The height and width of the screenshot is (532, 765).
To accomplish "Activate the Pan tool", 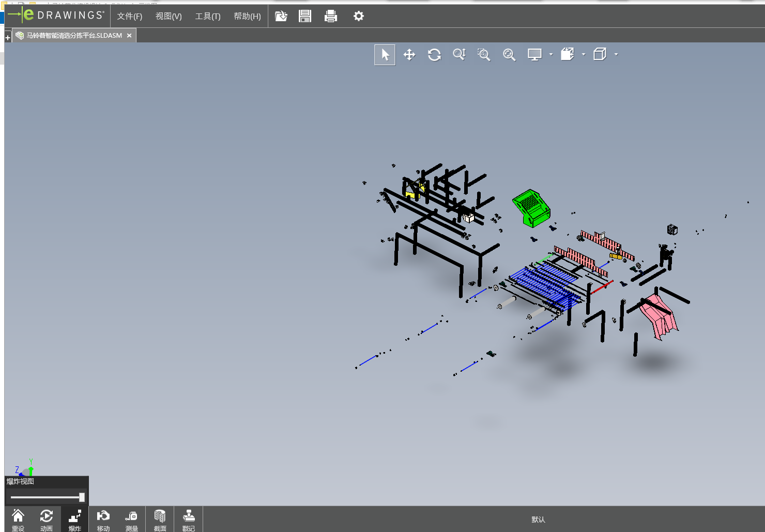I will (409, 55).
